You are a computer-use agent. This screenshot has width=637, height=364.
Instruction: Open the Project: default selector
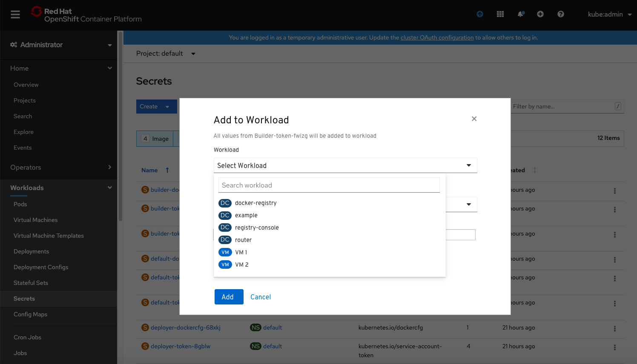[166, 54]
